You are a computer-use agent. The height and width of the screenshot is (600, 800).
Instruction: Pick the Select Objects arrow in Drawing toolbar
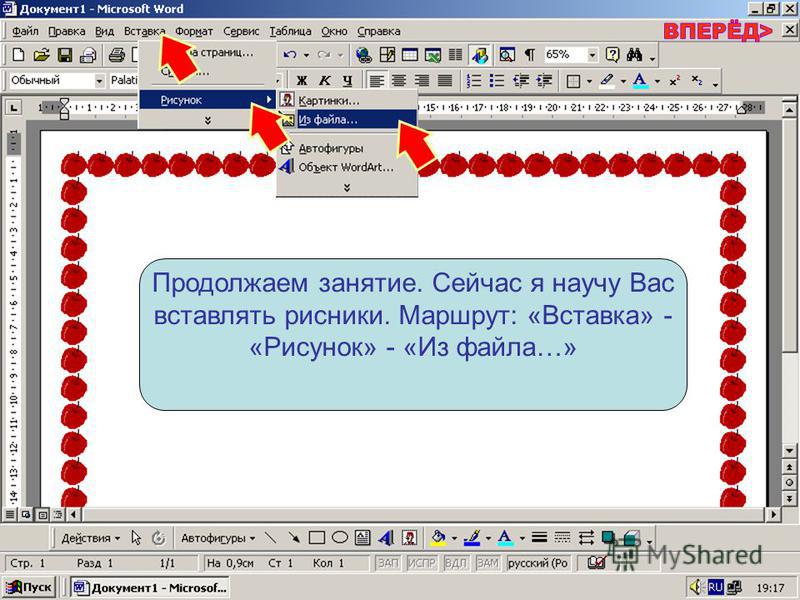[136, 538]
